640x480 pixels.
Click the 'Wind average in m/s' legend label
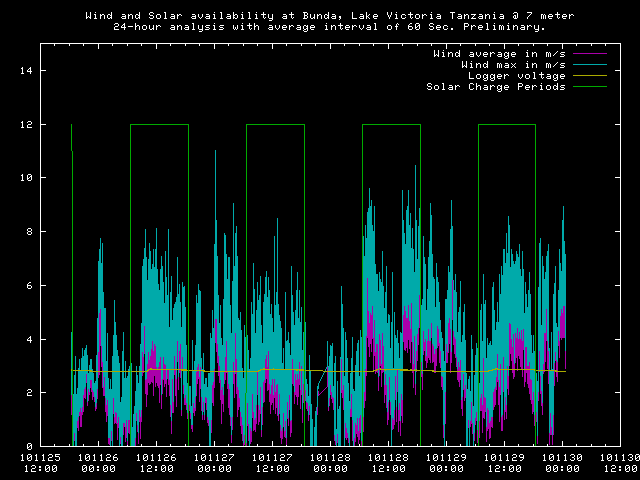[498, 53]
